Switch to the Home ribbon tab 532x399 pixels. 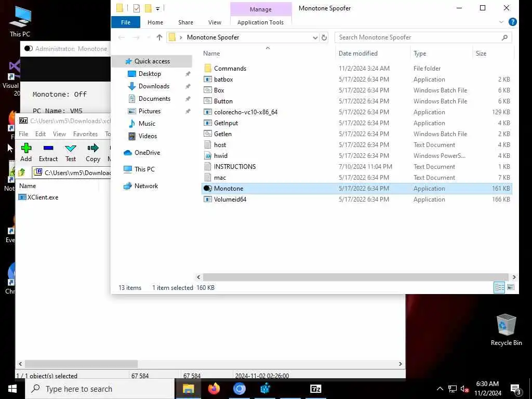click(155, 22)
